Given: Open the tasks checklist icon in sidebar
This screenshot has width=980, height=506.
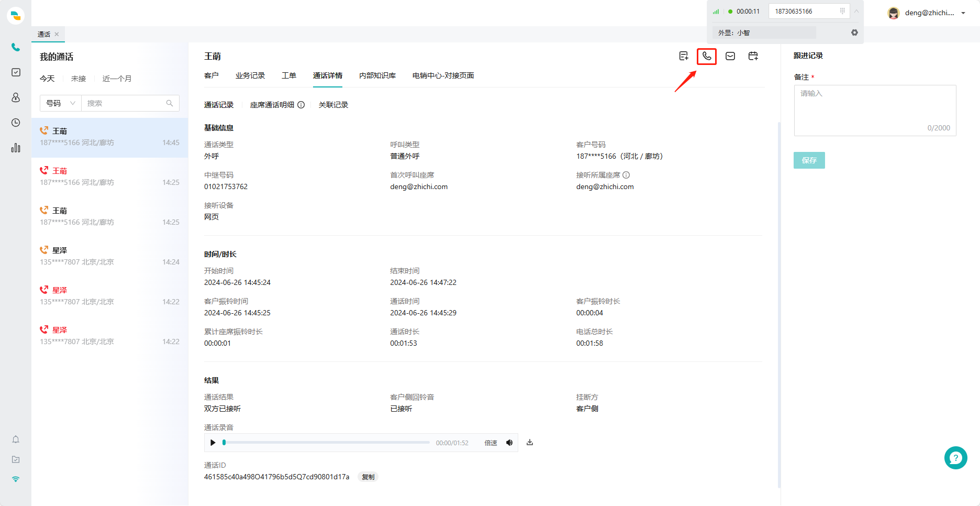Looking at the screenshot, I should pyautogui.click(x=16, y=72).
